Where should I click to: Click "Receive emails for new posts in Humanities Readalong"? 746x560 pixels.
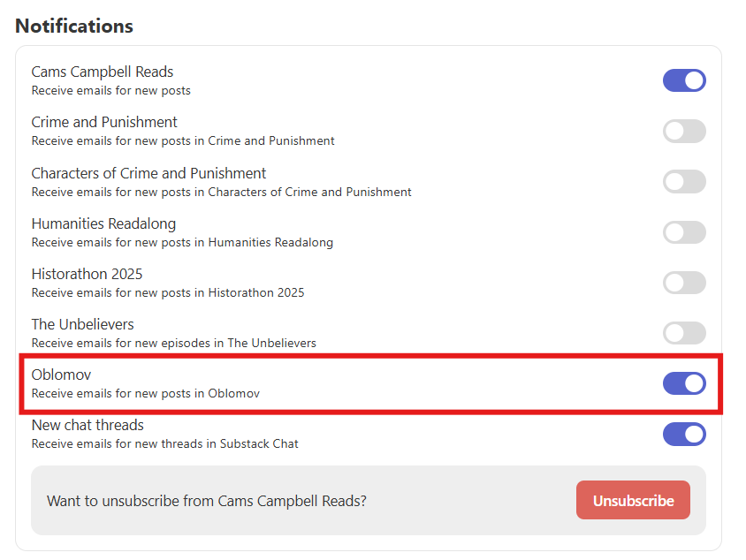point(182,242)
